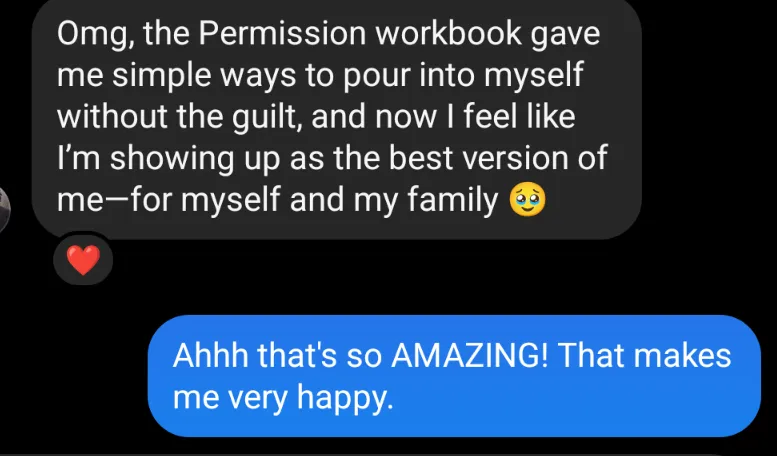Click 'me—for myself and my family' text

tap(277, 201)
